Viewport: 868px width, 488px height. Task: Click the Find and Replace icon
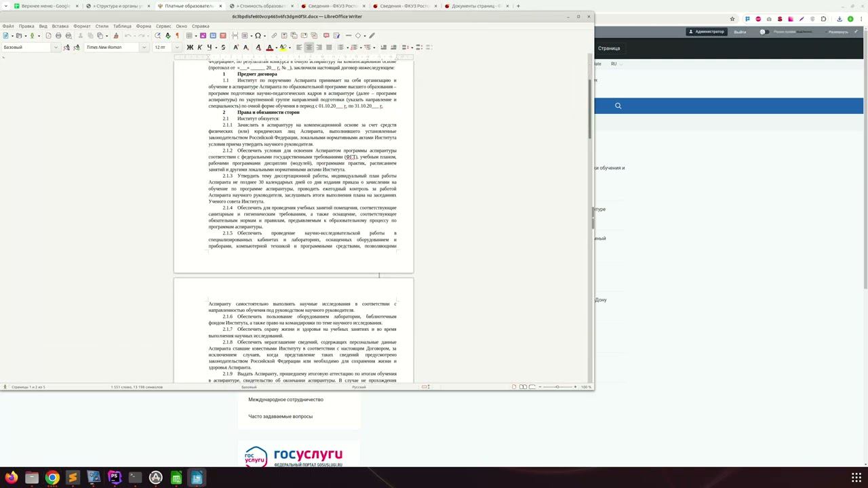click(x=157, y=35)
